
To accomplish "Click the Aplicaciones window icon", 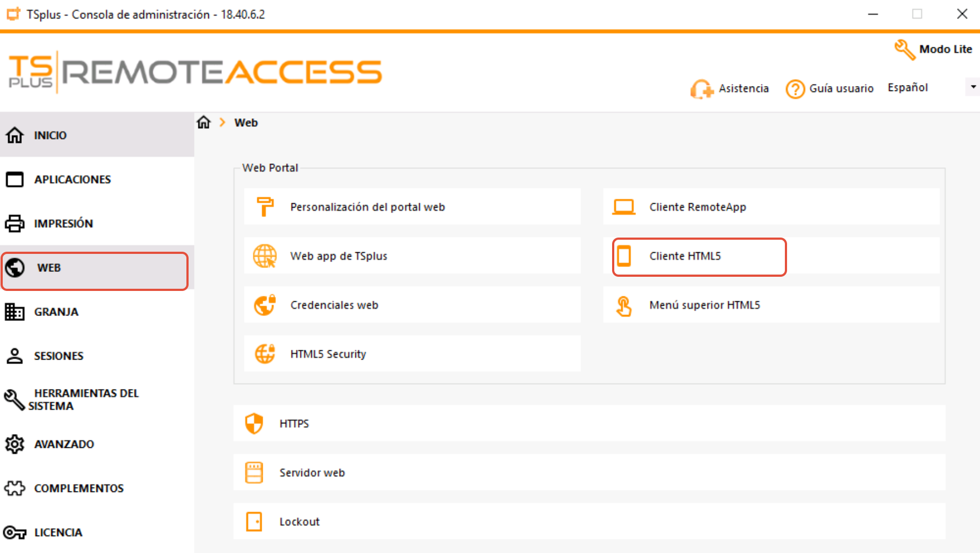I will pos(15,179).
